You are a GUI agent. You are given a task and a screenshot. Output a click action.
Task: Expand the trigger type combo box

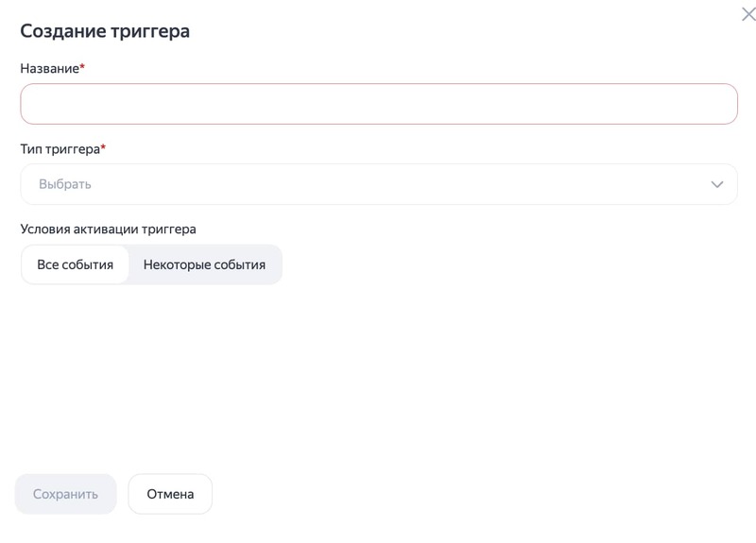point(378,184)
